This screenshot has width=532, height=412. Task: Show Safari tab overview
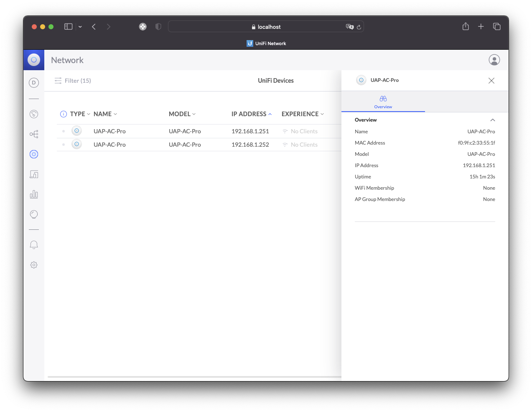click(497, 27)
